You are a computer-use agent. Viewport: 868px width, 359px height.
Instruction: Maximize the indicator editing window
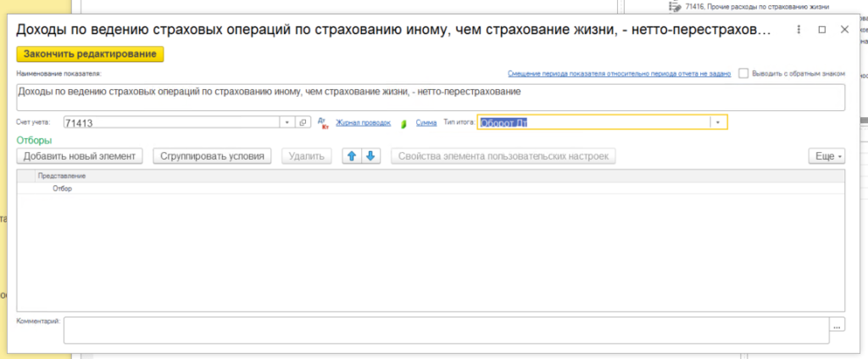822,29
